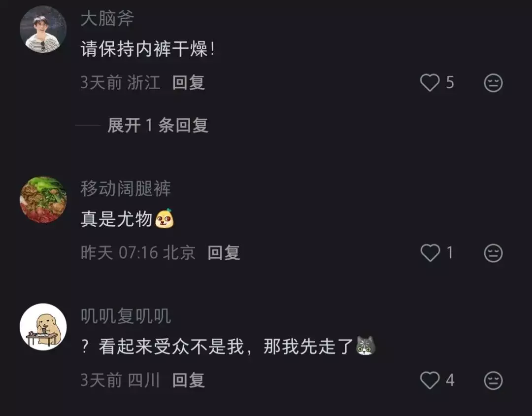This screenshot has height=416, width=532.
Task: Dislike the comment posted from 四川
Action: (x=493, y=381)
